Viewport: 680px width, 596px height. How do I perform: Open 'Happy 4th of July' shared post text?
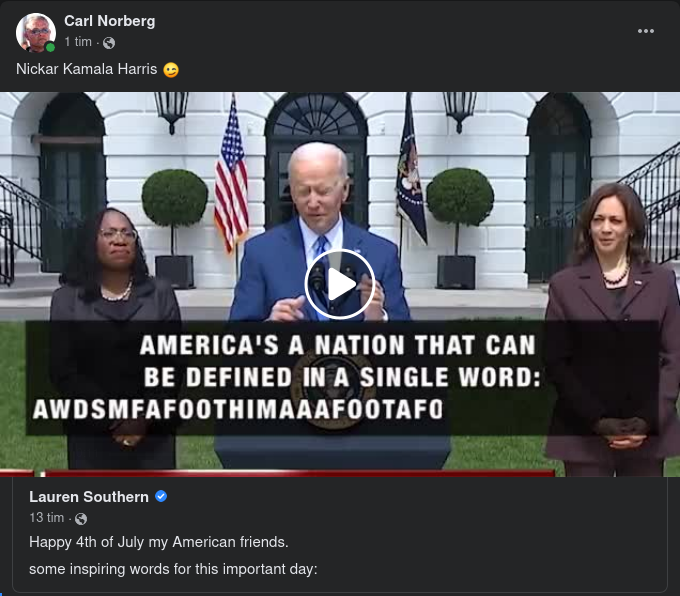pyautogui.click(x=159, y=542)
